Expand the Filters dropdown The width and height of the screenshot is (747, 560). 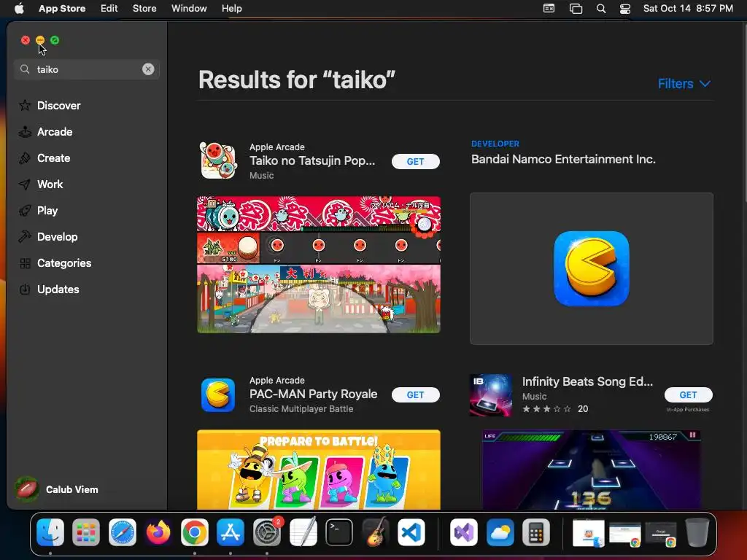point(684,84)
